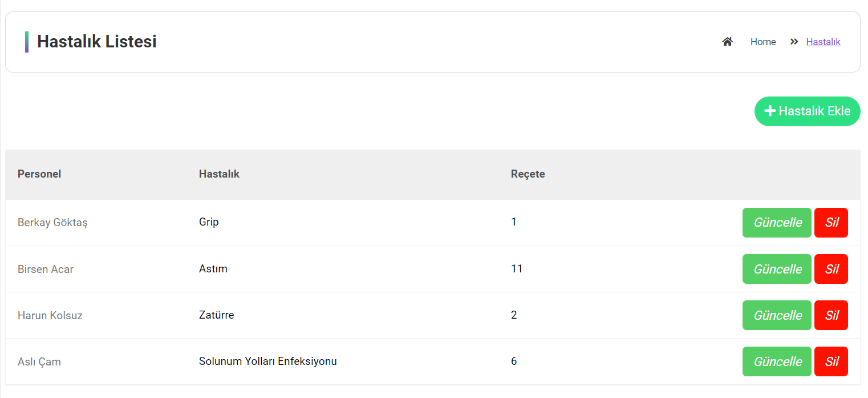Click the home icon in the breadcrumb
The width and height of the screenshot is (868, 398).
pyautogui.click(x=727, y=41)
